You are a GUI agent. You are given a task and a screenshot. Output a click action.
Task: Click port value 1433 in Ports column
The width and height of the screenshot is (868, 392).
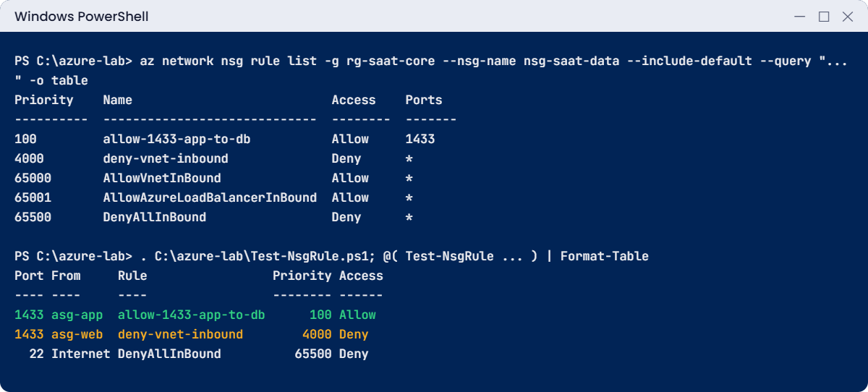420,139
